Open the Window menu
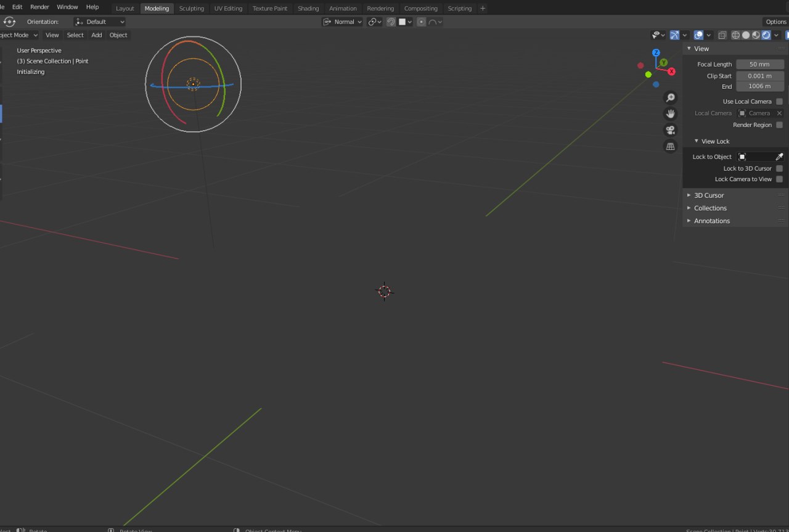This screenshot has width=789, height=532. tap(67, 7)
